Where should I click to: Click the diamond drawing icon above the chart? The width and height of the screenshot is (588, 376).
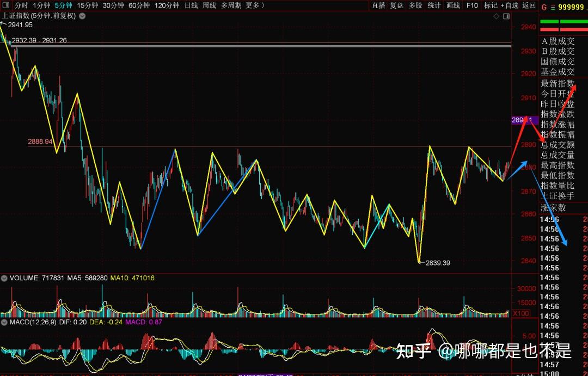[495, 16]
